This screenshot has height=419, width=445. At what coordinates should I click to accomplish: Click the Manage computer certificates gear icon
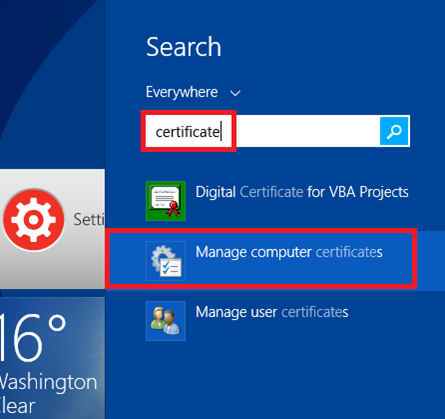point(166,261)
